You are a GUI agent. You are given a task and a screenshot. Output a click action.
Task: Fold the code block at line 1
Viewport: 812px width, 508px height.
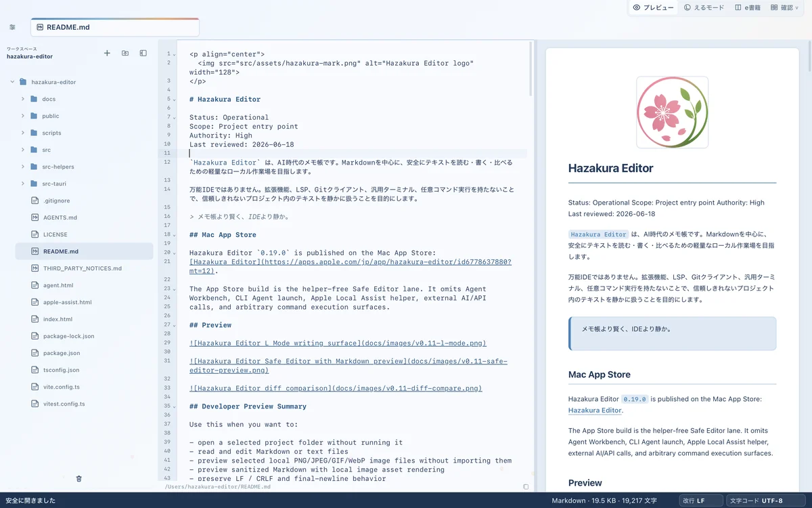pos(174,54)
